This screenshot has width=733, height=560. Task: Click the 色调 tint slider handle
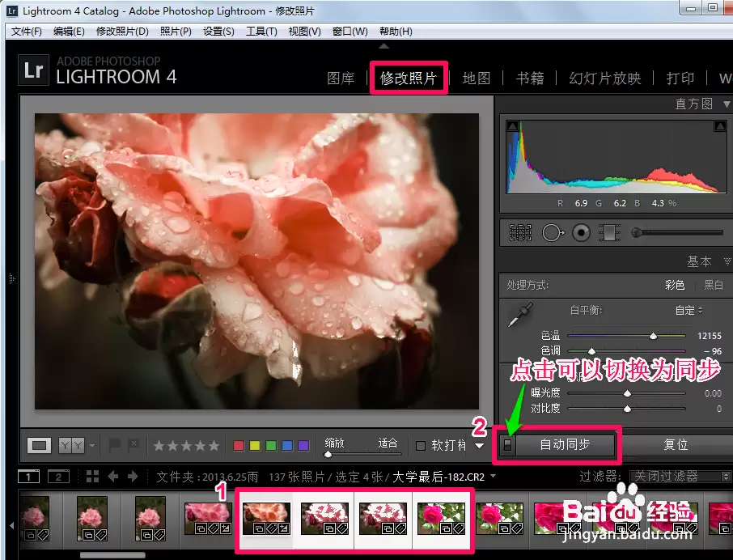point(591,350)
